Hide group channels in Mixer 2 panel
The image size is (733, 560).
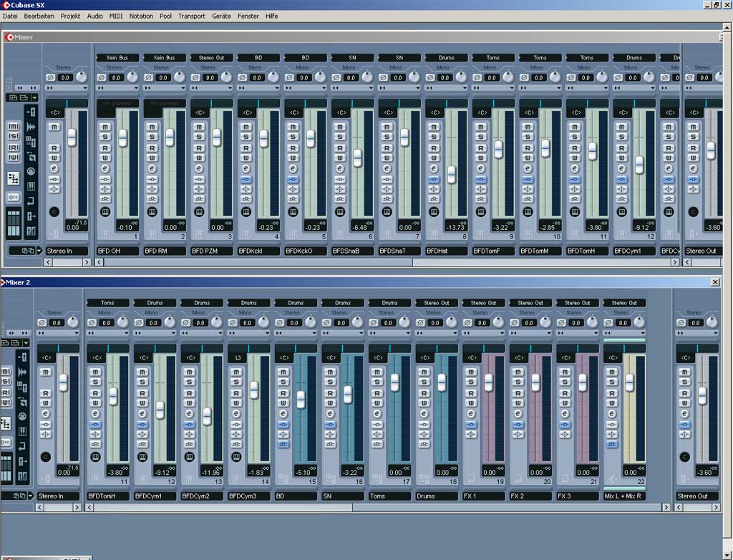tap(22, 387)
